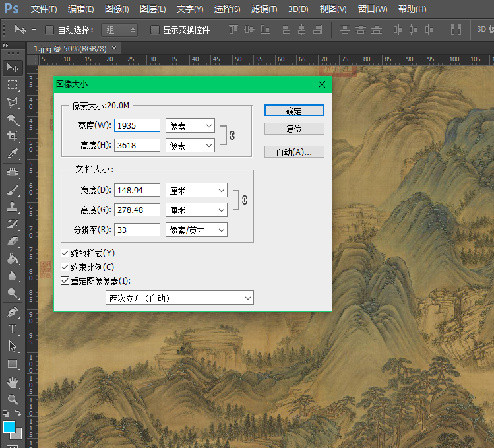Uncheck 约束比例(C) checkbox
Viewport: 494px width, 448px height.
[x=65, y=267]
